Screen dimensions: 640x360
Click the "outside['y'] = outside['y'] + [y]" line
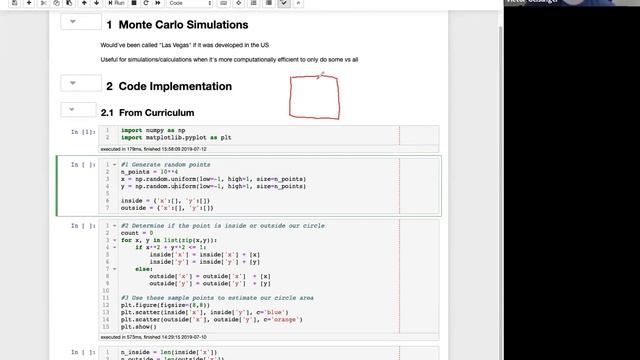(210, 284)
